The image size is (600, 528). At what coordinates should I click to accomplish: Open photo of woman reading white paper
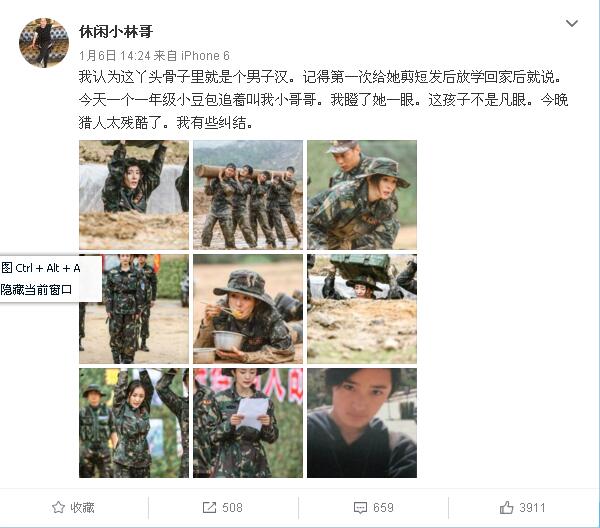pos(248,423)
